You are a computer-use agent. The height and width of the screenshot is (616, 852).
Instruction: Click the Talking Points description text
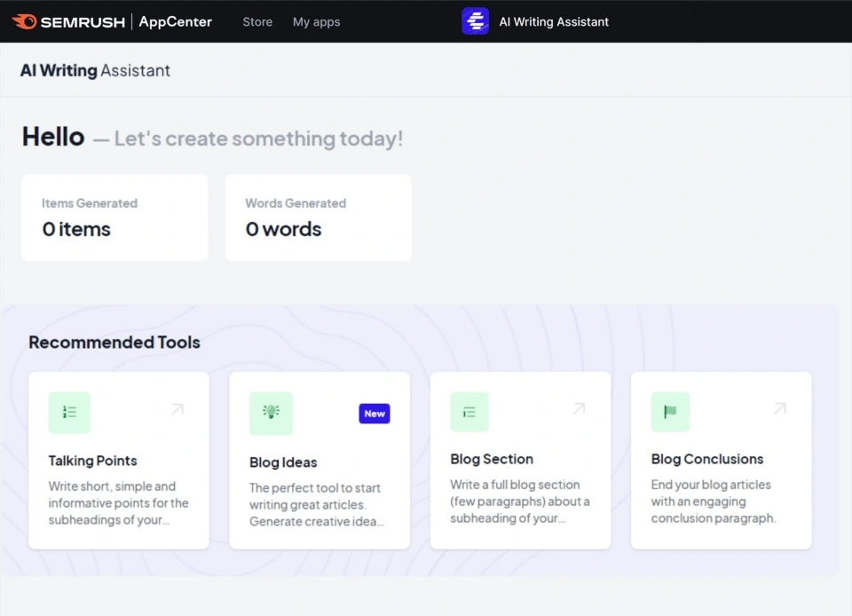pos(118,503)
